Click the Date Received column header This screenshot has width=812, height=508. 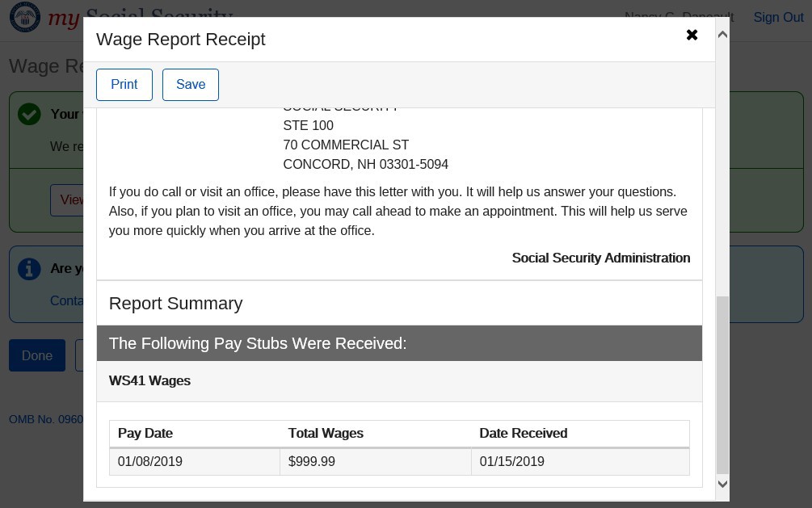coord(523,434)
